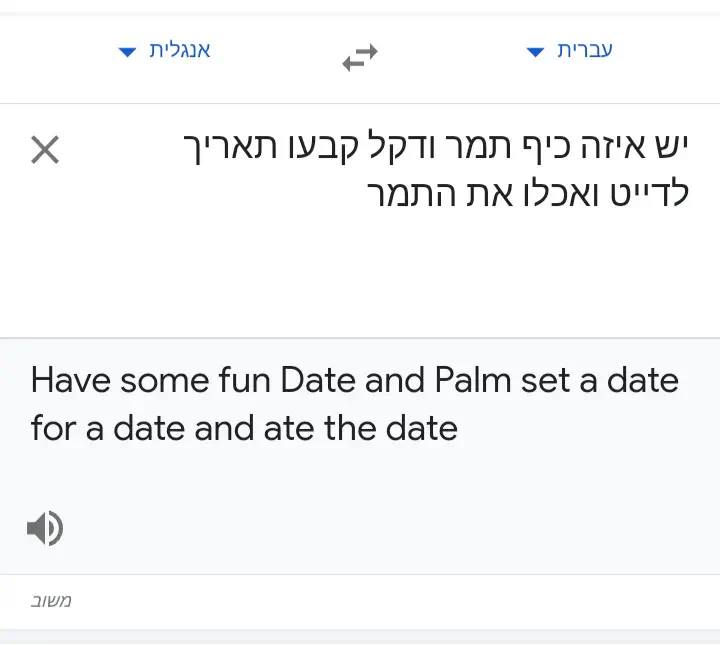This screenshot has height=645, width=720.
Task: Click the translation line starting 'Have some fun'
Action: pyautogui.click(x=354, y=381)
